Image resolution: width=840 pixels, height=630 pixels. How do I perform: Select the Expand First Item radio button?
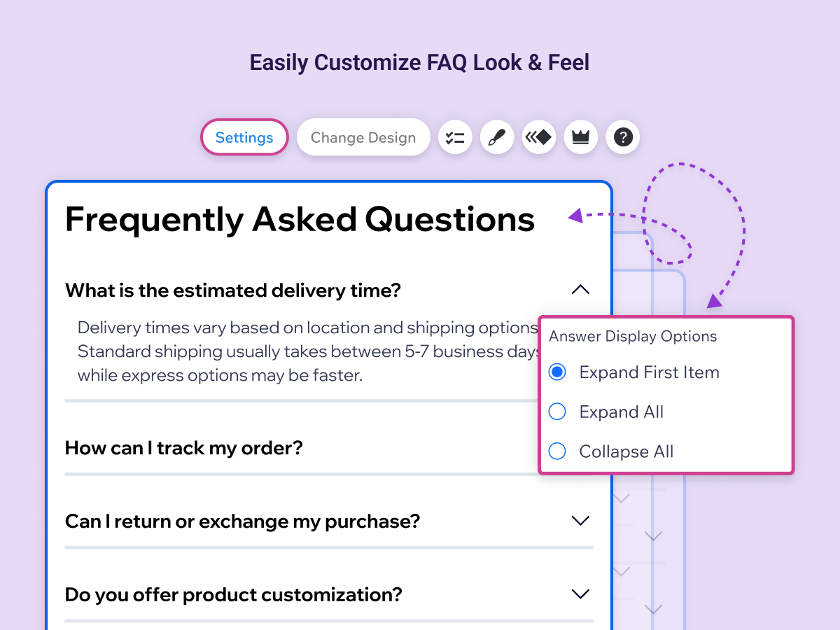coord(557,372)
